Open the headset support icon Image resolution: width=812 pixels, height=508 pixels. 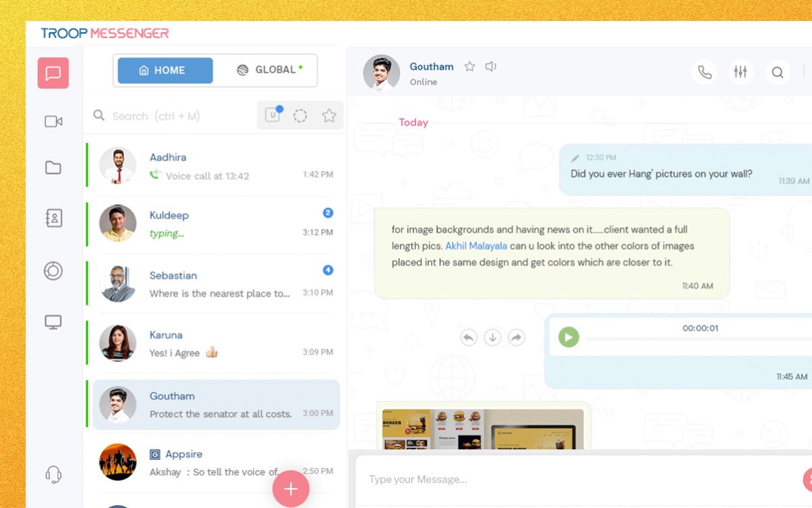[54, 474]
